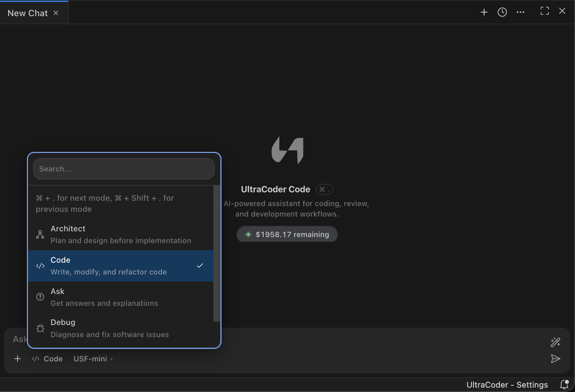Click the UltraCoder logo
Screen dimensions: 575x392
[x=287, y=150]
